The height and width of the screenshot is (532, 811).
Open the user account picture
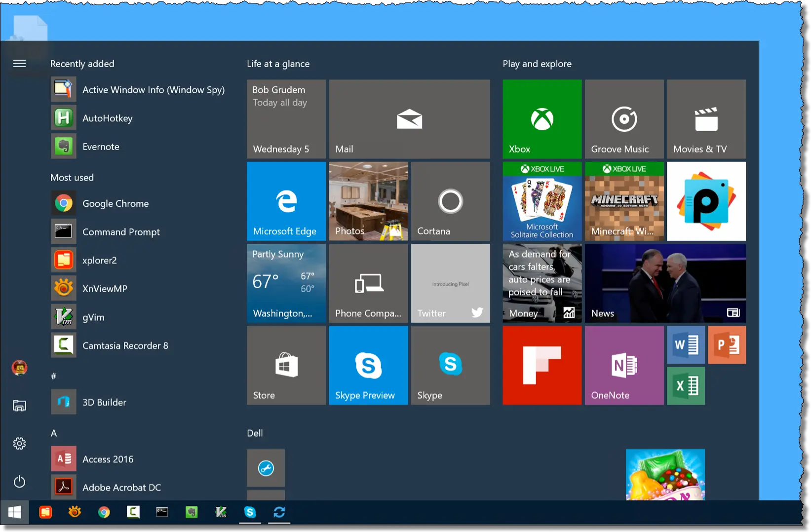coord(19,368)
